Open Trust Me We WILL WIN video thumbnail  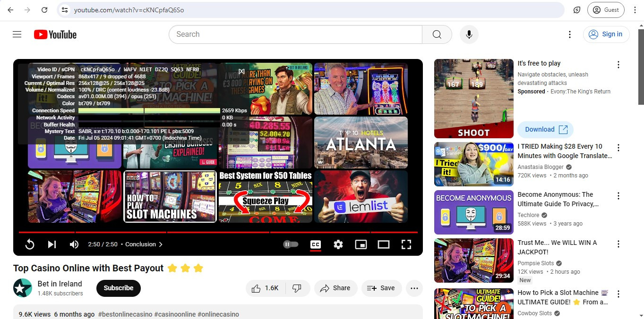tap(473, 260)
